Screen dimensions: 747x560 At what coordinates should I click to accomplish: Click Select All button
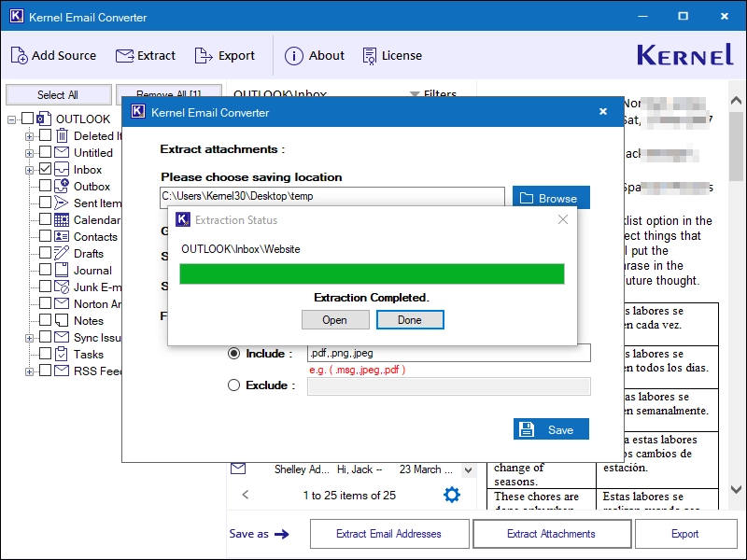pos(58,94)
